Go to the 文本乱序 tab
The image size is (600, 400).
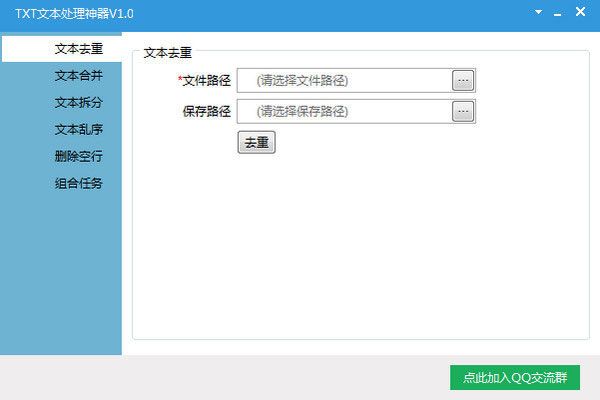(78, 130)
